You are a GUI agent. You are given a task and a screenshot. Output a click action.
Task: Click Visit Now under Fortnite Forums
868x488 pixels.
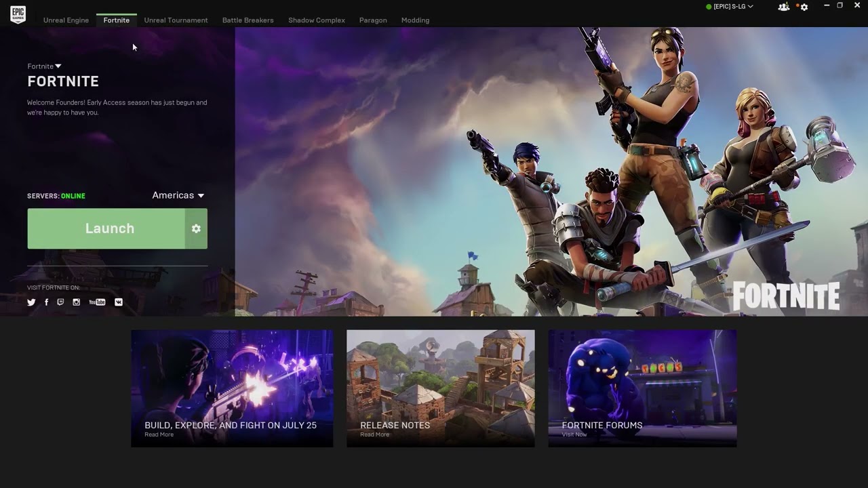click(574, 434)
